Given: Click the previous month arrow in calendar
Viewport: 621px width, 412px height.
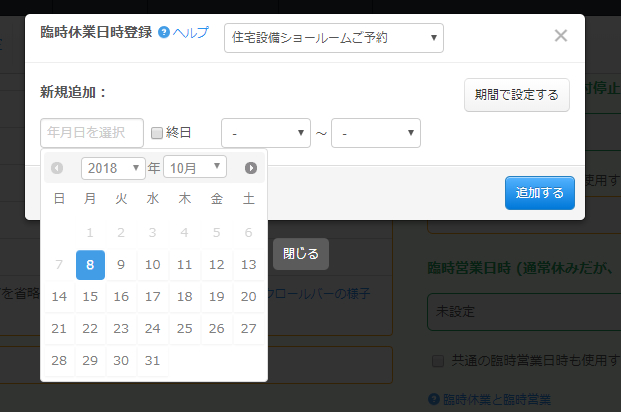Looking at the screenshot, I should (x=57, y=168).
